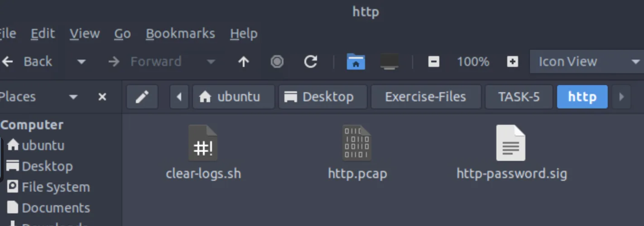644x226 pixels.
Task: Jump to Exercise-Files in the path bar
Action: [425, 97]
